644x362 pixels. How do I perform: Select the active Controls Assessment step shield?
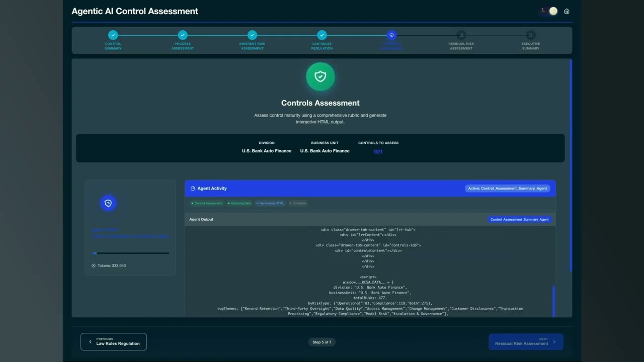click(x=391, y=35)
